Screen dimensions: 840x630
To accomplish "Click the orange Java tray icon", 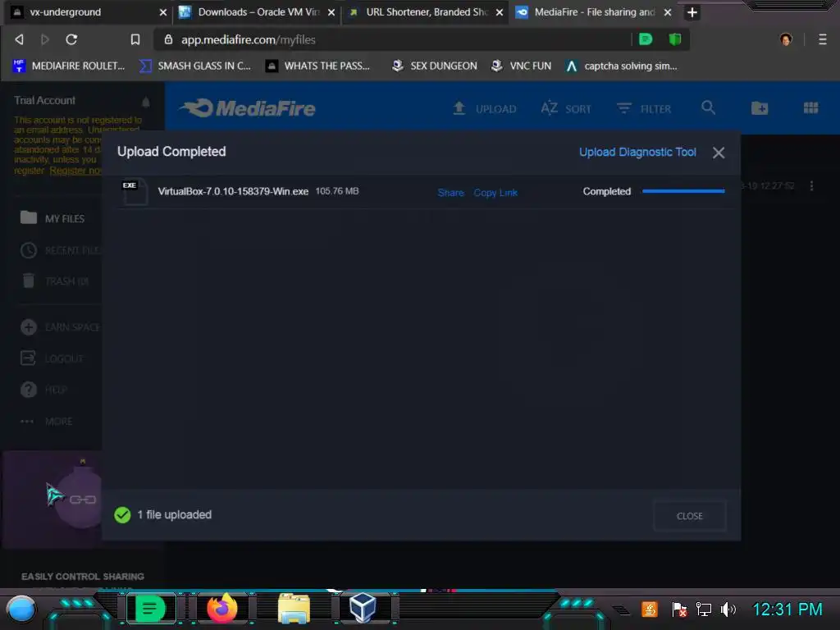I will click(650, 609).
